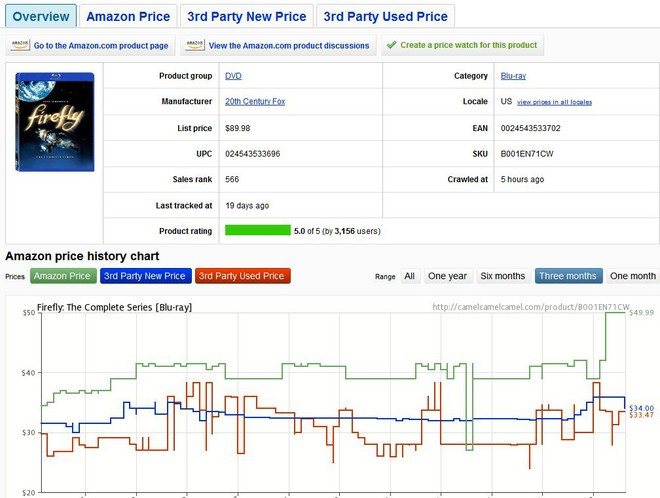Click the DVD product group link
Screen dimensions: 660x498
point(233,76)
